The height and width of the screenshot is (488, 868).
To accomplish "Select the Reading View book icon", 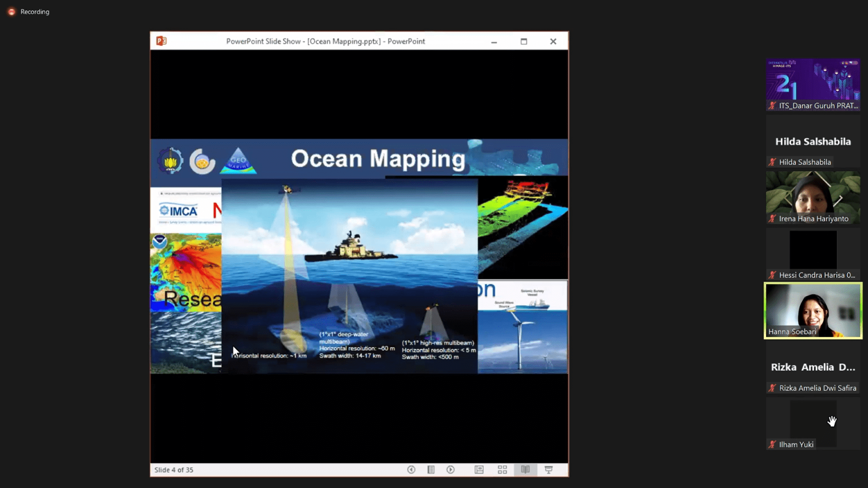I will click(x=525, y=469).
